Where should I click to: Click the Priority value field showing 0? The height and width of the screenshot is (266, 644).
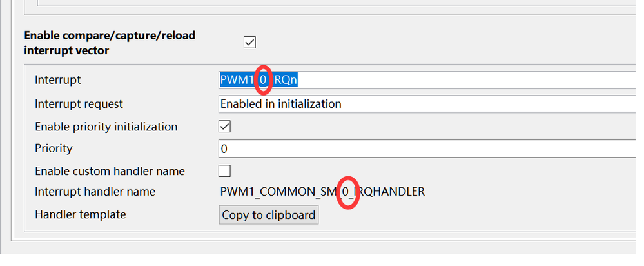(x=425, y=148)
